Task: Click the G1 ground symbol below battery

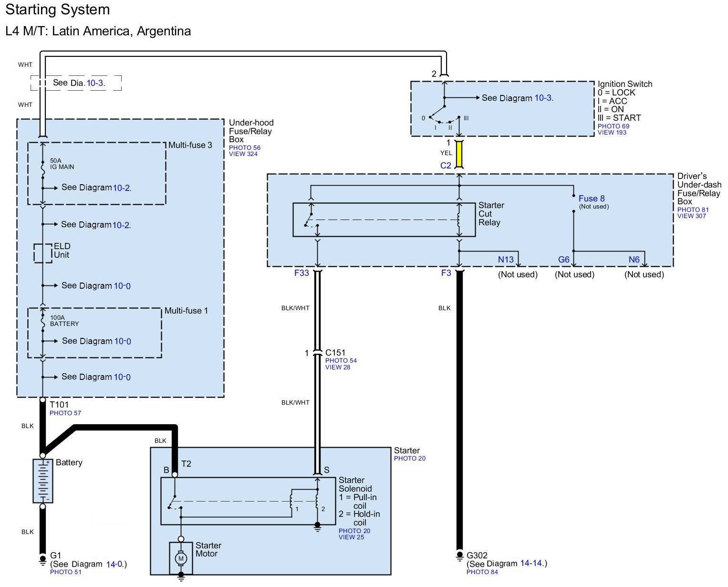Action: (x=42, y=558)
